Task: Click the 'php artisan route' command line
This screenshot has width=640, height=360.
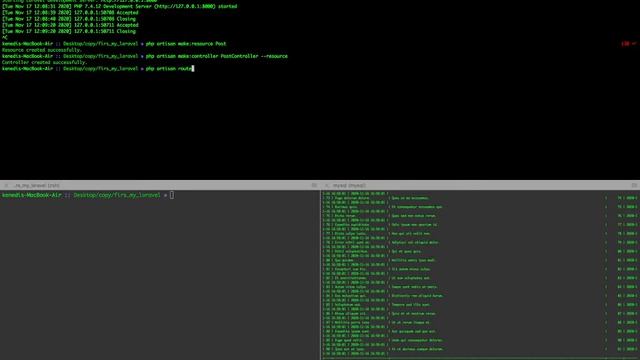Action: click(x=98, y=69)
